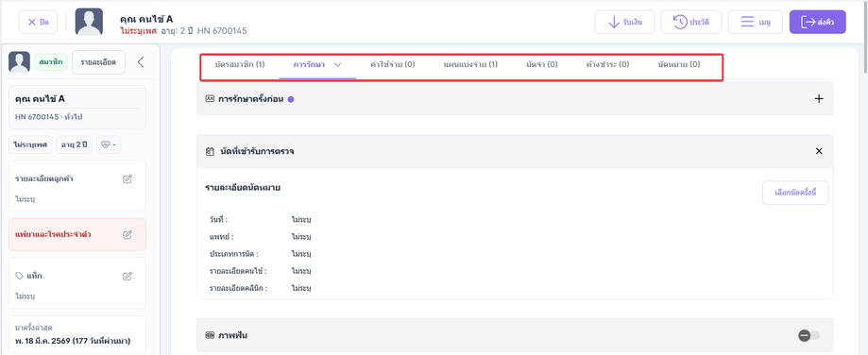The height and width of the screenshot is (355, 868).
Task: Click the green สมาชิก member badge
Action: click(x=51, y=62)
